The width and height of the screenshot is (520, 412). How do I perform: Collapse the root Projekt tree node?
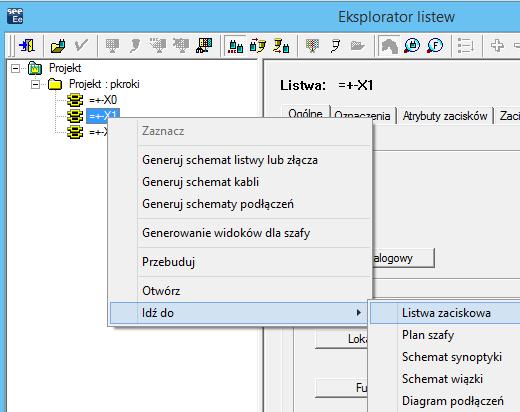point(15,68)
